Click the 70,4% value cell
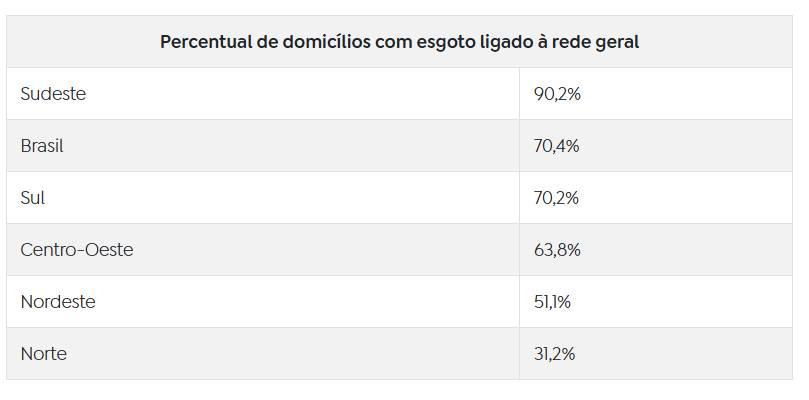 [557, 146]
